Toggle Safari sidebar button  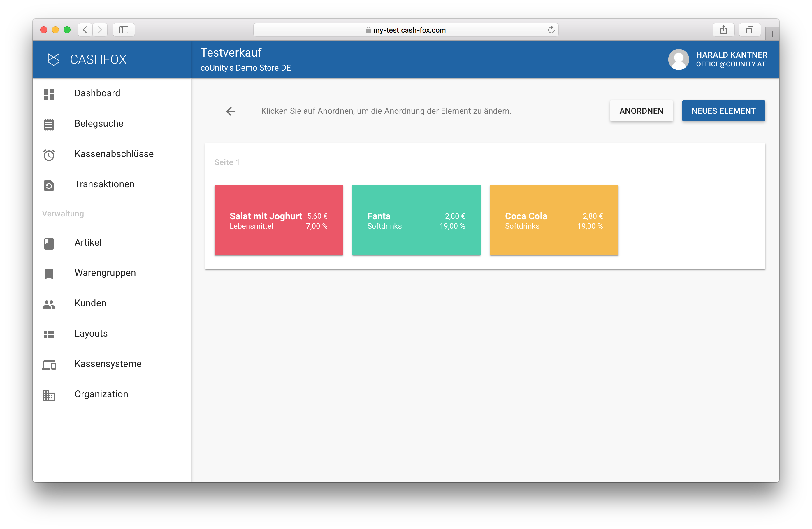[124, 30]
